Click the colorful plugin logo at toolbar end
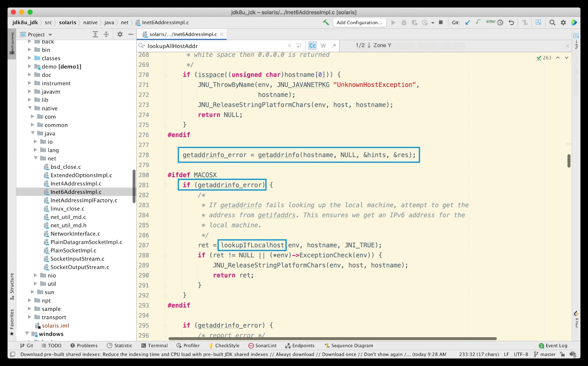Image resolution: width=588 pixels, height=366 pixels. (574, 22)
